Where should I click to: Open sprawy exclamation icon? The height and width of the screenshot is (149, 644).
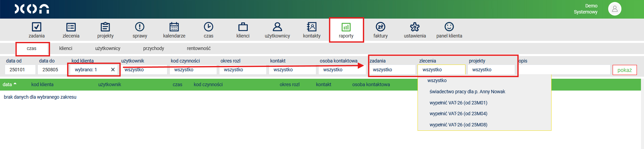(140, 27)
